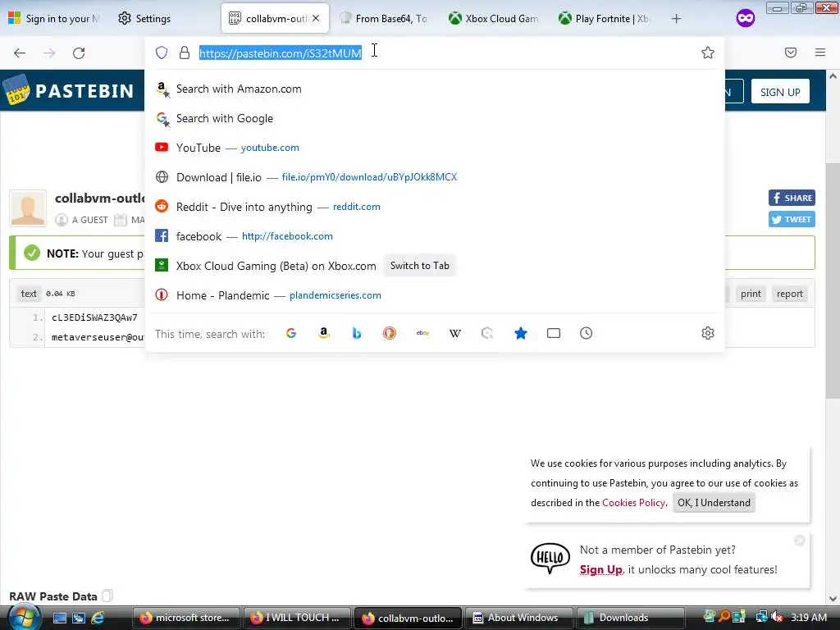This screenshot has width=840, height=630.
Task: Choose the YouTube youtube.com suggestion
Action: [x=435, y=148]
